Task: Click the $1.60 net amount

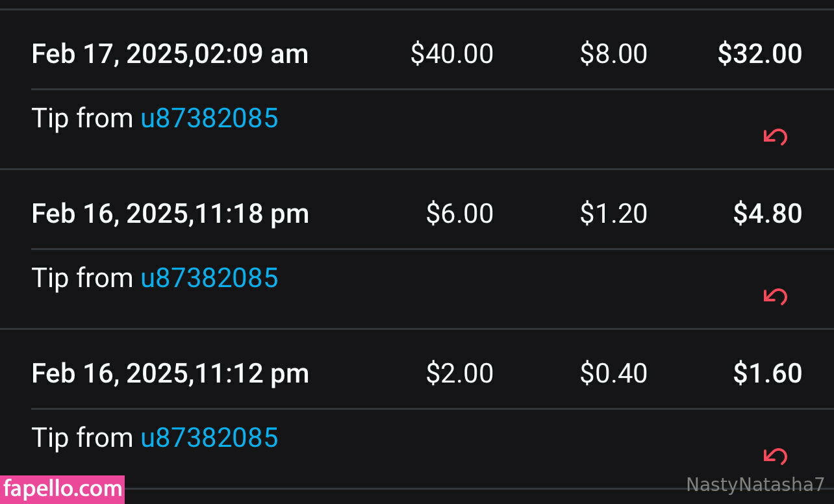Action: [x=767, y=373]
